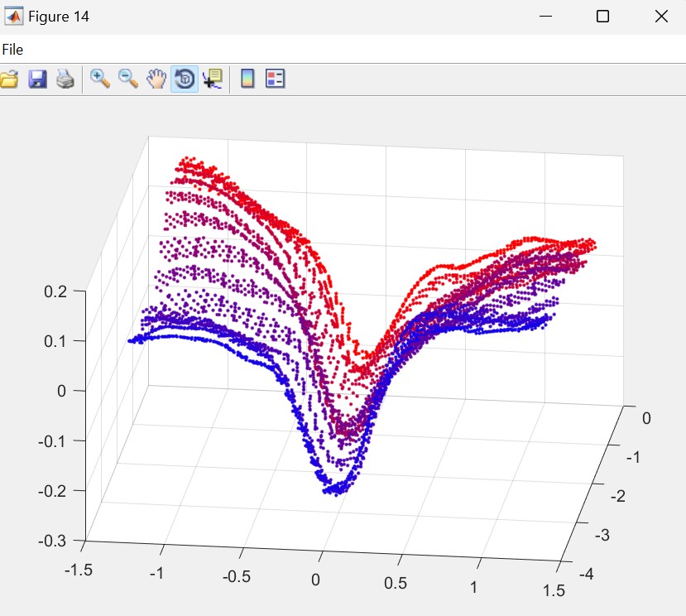Maximize the Figure 14 window
This screenshot has height=616, width=686.
[603, 17]
